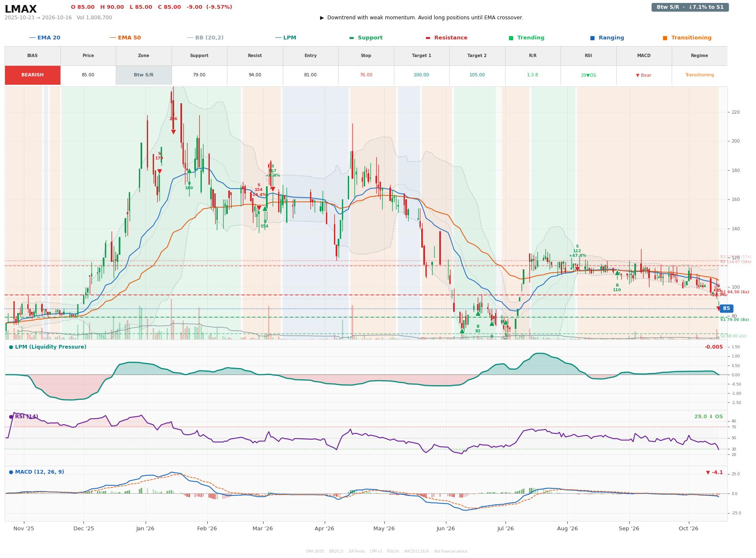Click the Jun '26 date axis label
This screenshot has width=756, height=558.
[446, 529]
